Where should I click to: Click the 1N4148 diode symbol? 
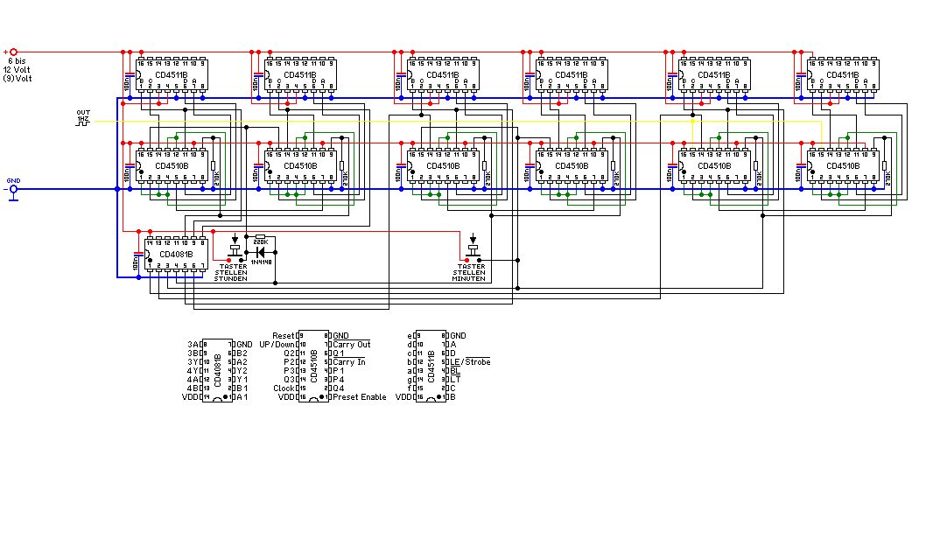tap(258, 250)
